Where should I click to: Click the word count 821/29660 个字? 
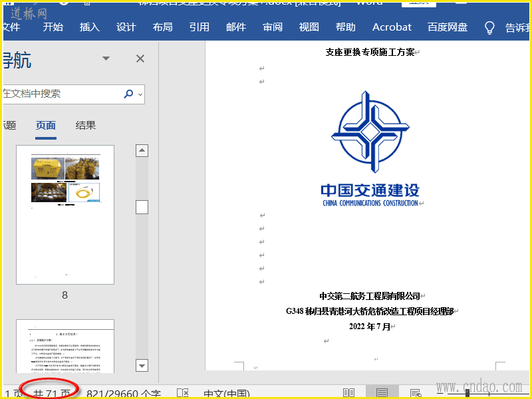(124, 394)
